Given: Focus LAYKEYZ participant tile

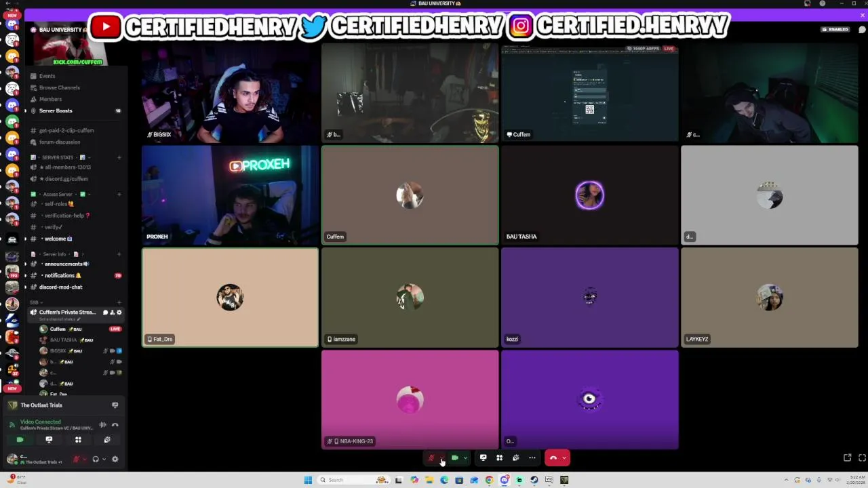Looking at the screenshot, I should (x=769, y=298).
